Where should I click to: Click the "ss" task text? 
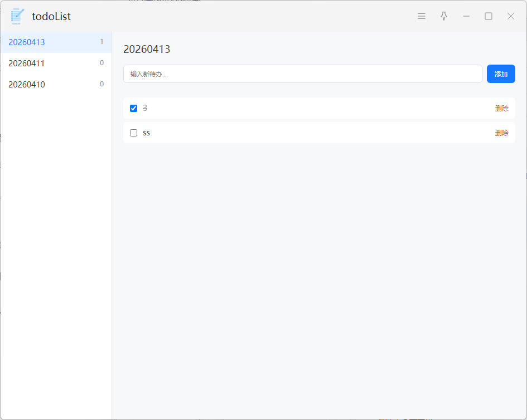146,133
